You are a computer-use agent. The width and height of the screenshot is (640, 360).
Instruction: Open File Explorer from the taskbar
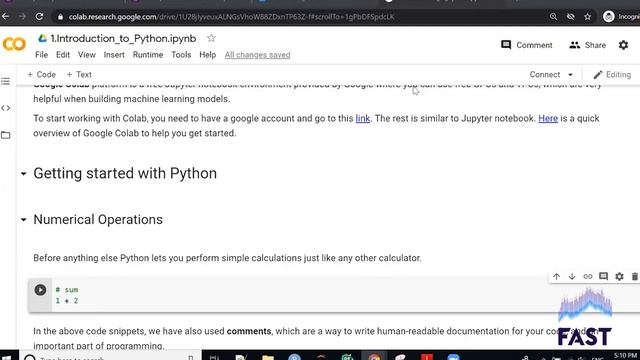click(x=268, y=358)
